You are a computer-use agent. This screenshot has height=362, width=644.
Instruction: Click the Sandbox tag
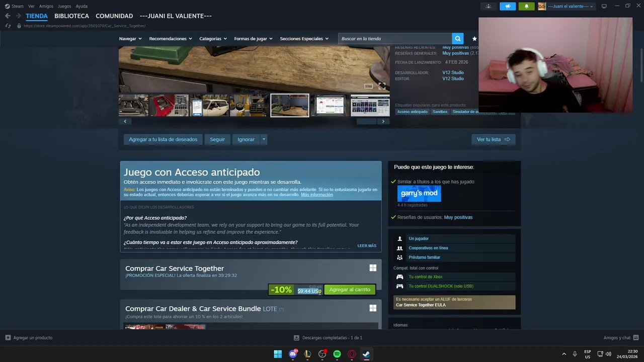[x=440, y=112]
